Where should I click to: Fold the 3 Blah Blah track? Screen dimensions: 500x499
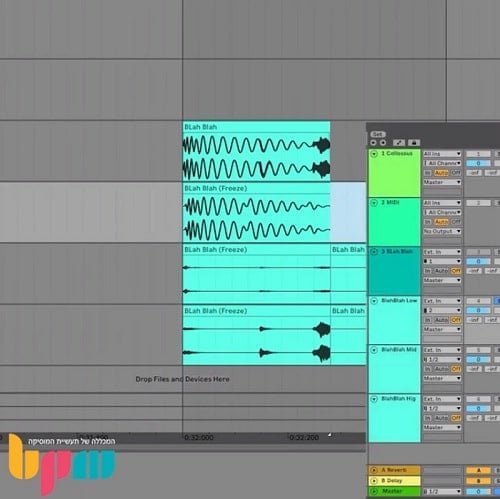click(x=374, y=252)
